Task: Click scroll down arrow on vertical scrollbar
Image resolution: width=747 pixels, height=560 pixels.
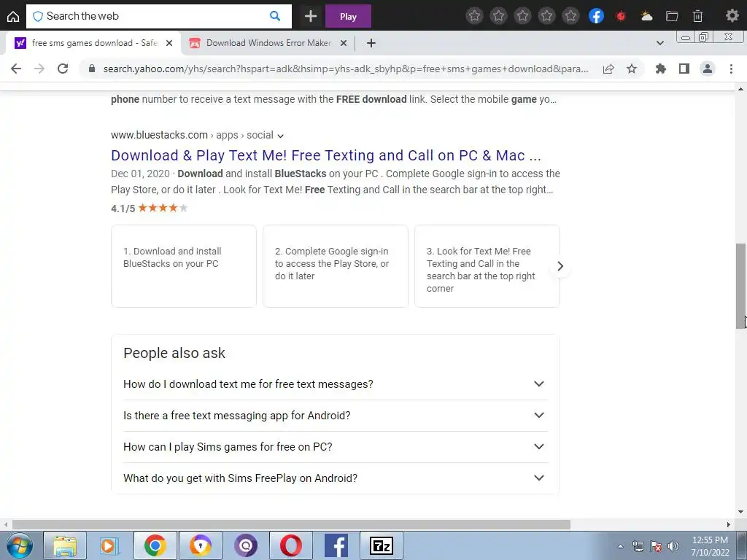Action: (x=740, y=512)
